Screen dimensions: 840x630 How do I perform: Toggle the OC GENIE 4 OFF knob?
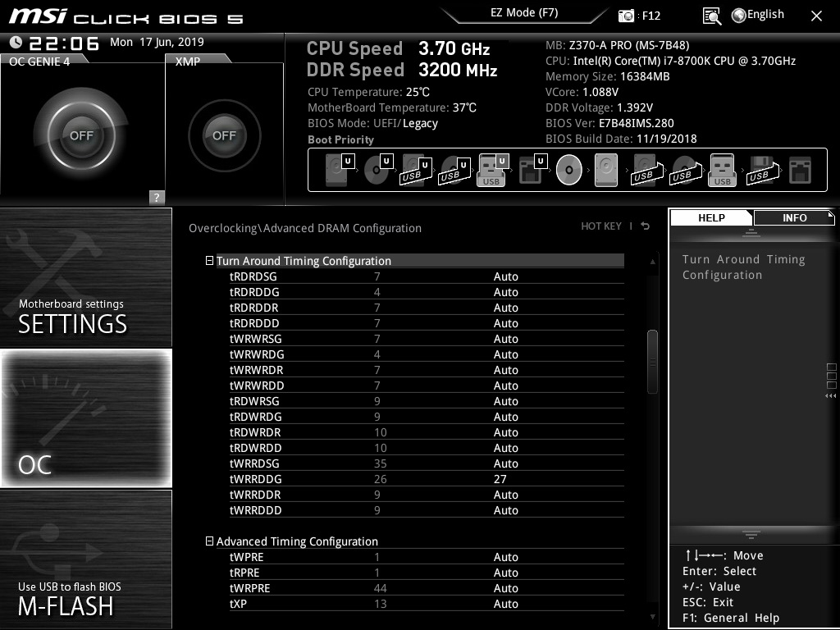[x=81, y=135]
